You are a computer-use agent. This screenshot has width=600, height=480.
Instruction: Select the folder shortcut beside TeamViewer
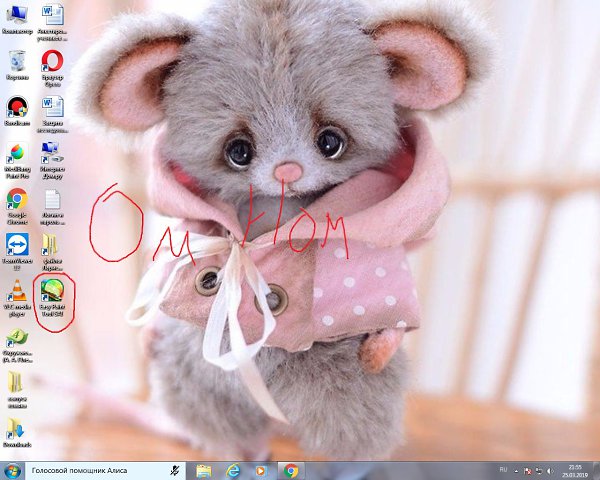click(x=52, y=253)
